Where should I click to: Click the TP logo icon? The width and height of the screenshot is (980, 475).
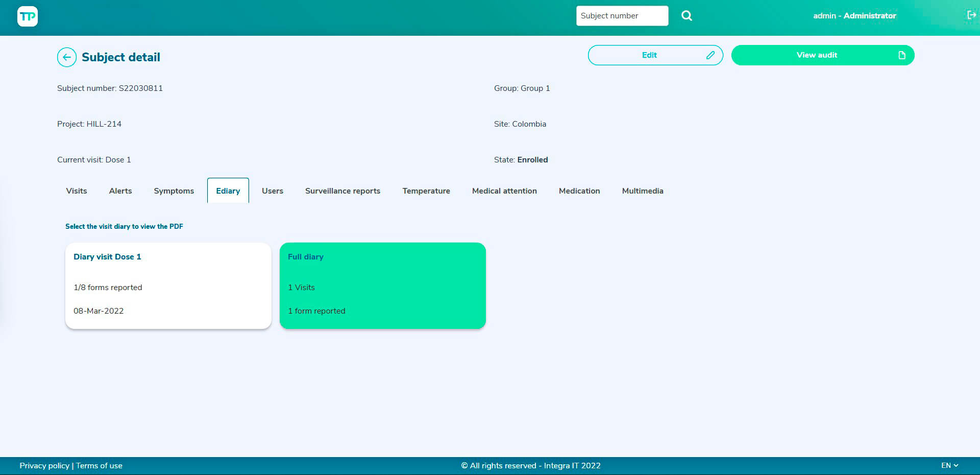tap(28, 16)
